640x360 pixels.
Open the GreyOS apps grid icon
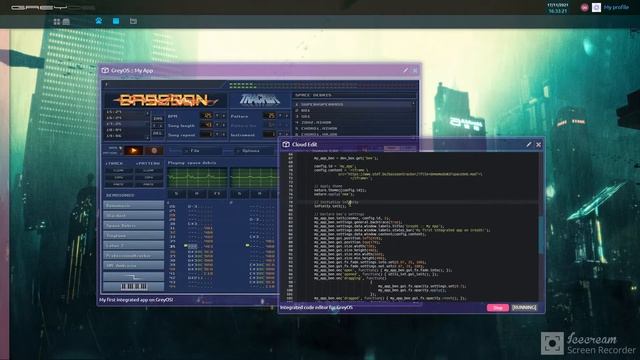(57, 22)
